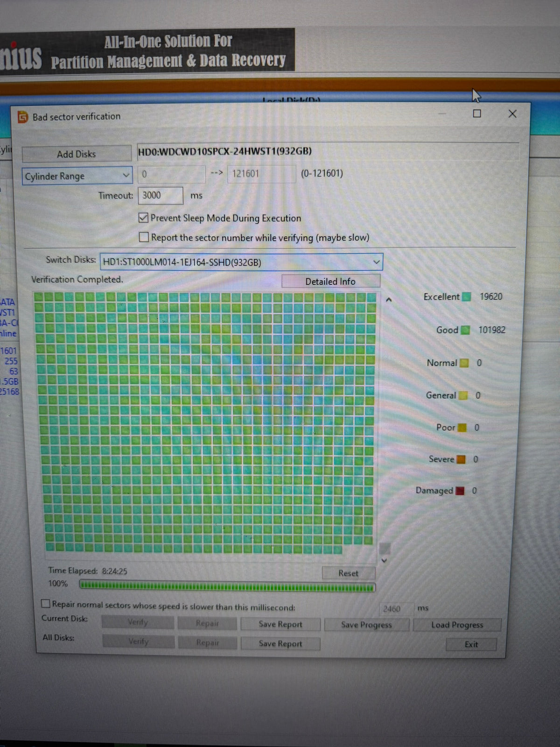560x747 pixels.
Task: Click Current Disk Save Report button
Action: [x=280, y=624]
